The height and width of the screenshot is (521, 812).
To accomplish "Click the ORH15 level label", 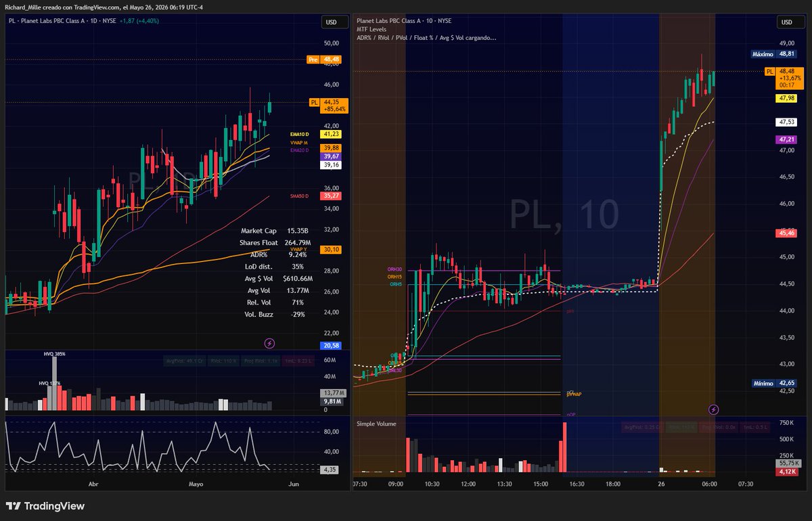I will coord(394,277).
